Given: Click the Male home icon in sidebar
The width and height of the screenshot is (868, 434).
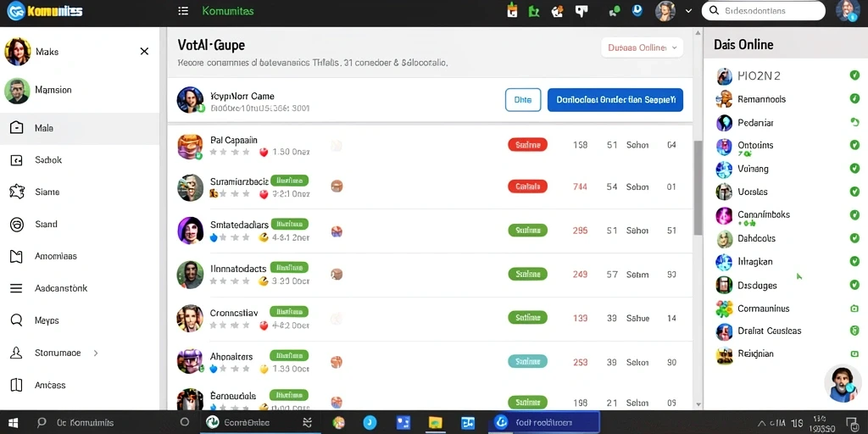Looking at the screenshot, I should point(17,128).
